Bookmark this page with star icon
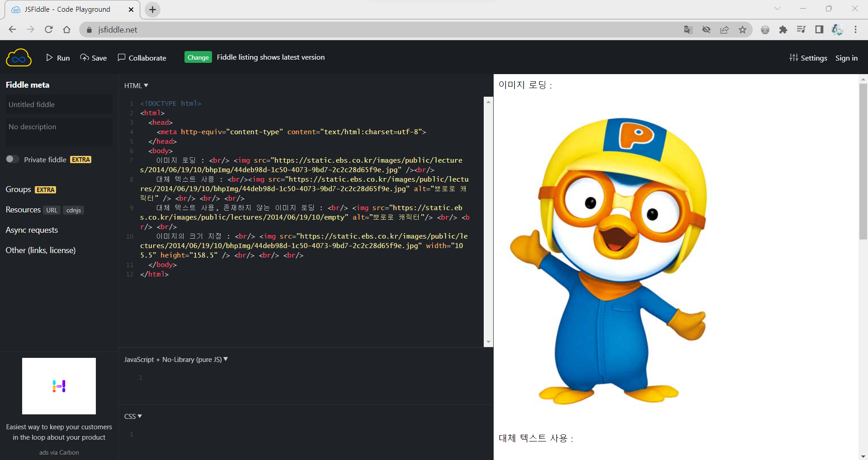868x460 pixels. pyautogui.click(x=742, y=29)
